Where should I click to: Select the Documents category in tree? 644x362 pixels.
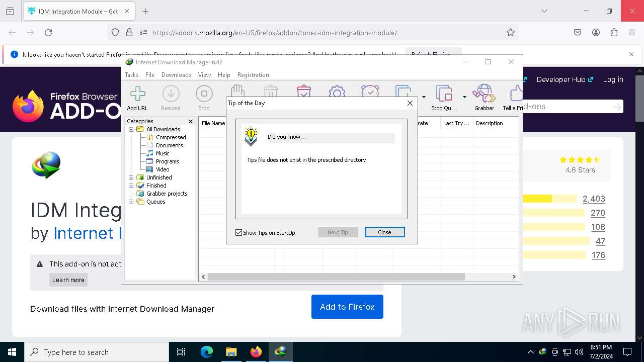(170, 145)
